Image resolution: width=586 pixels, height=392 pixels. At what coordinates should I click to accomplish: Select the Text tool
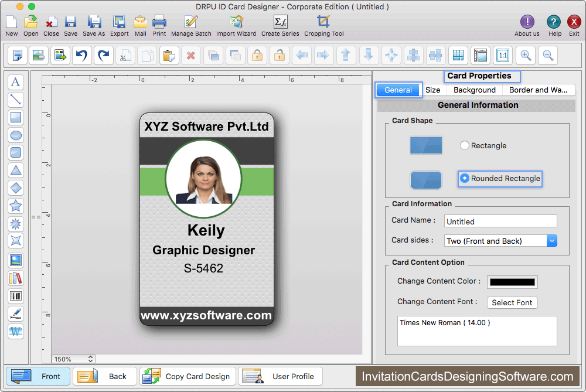point(16,82)
